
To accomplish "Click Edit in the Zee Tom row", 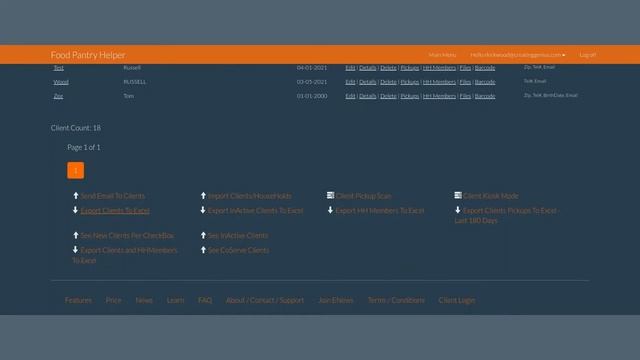I will coord(350,96).
